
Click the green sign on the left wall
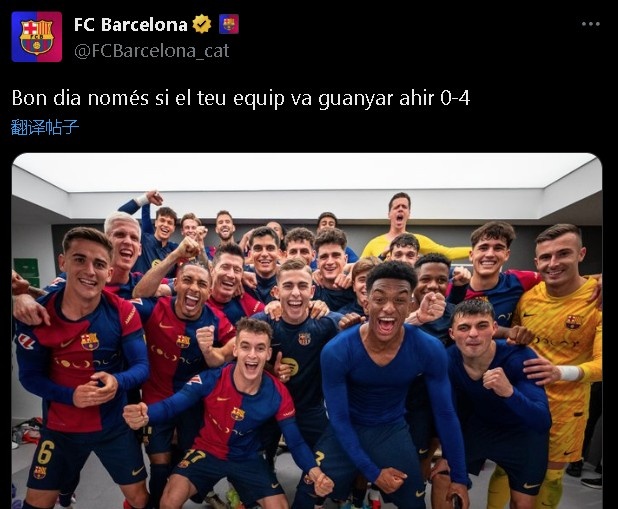click(x=26, y=268)
